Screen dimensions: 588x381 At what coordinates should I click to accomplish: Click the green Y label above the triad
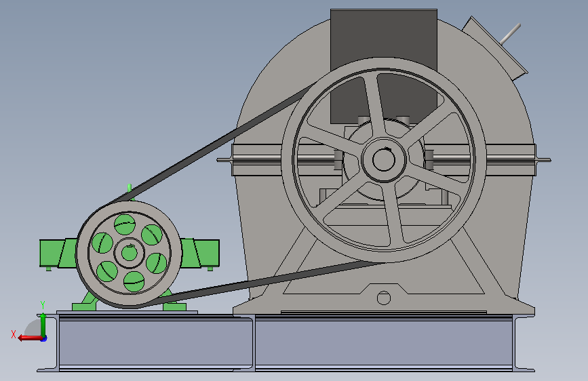(x=43, y=305)
